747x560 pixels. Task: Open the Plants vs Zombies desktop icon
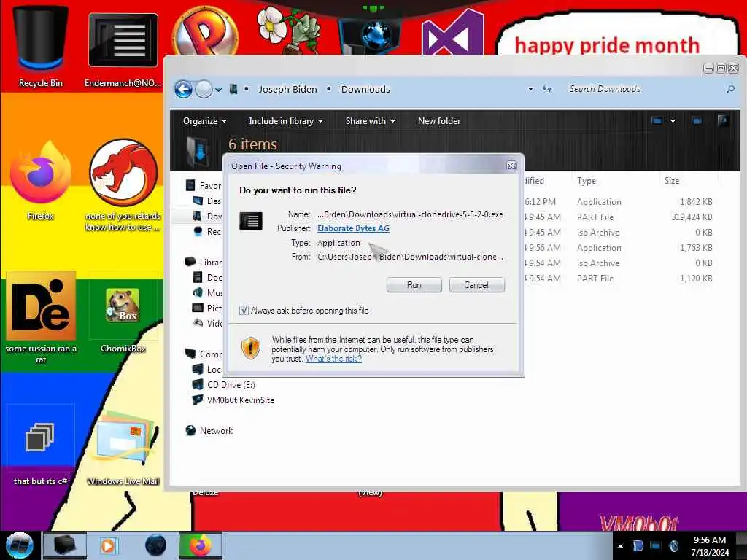coord(287,29)
